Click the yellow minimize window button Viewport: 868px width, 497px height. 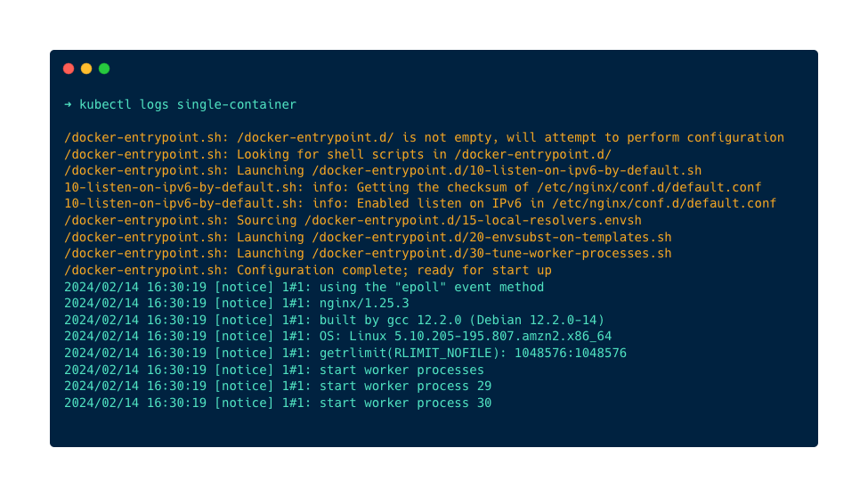86,69
